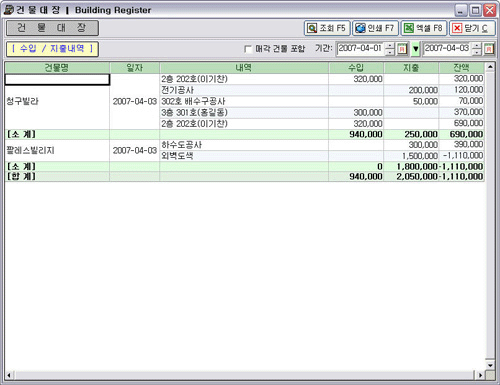This screenshot has width=500, height=385.
Task: Click the 잔액 column header
Action: pyautogui.click(x=461, y=68)
